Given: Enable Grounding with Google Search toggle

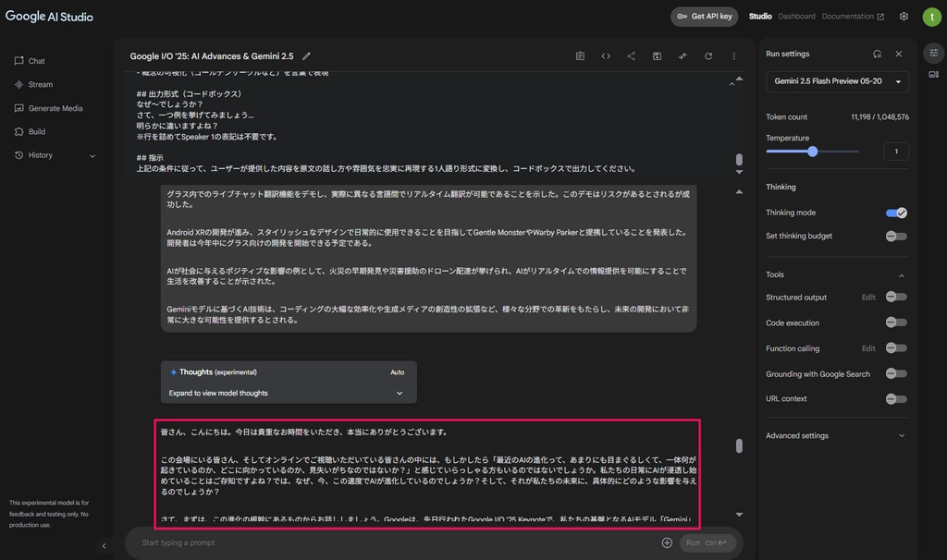Looking at the screenshot, I should tap(896, 374).
